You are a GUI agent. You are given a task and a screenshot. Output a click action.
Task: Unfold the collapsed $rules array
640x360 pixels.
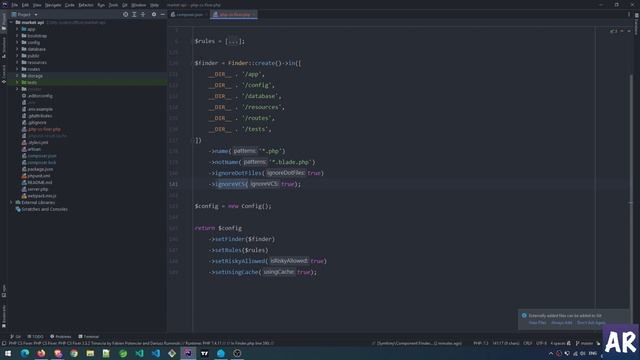pyautogui.click(x=233, y=41)
